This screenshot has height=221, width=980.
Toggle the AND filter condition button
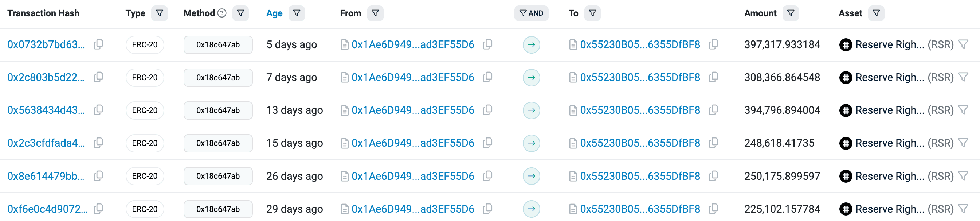point(531,13)
